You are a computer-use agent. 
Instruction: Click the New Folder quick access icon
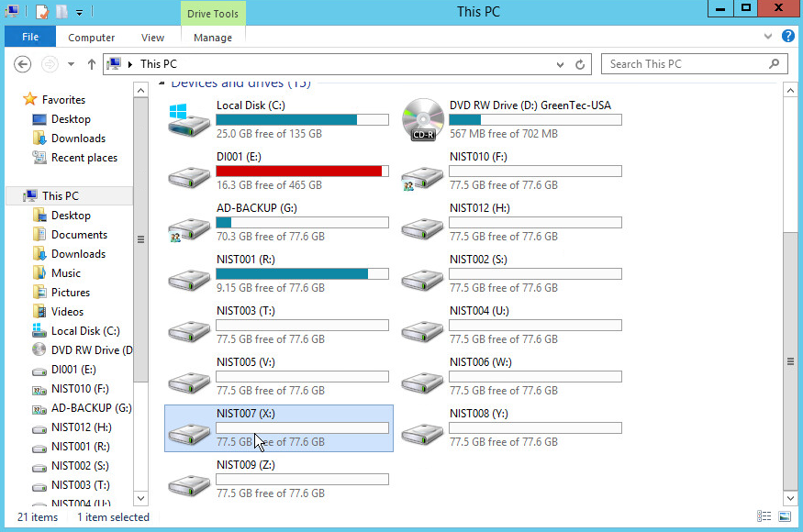[x=61, y=11]
